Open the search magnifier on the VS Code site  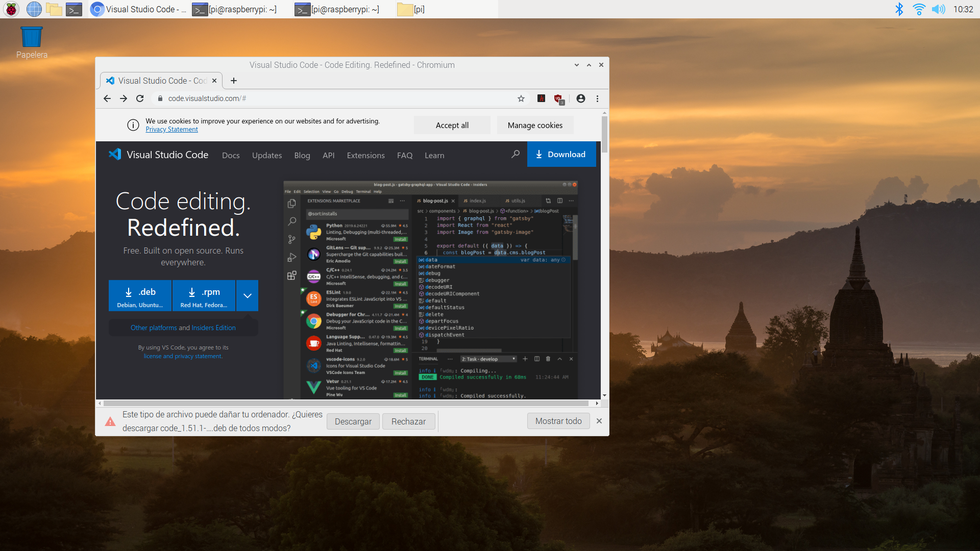pos(516,154)
